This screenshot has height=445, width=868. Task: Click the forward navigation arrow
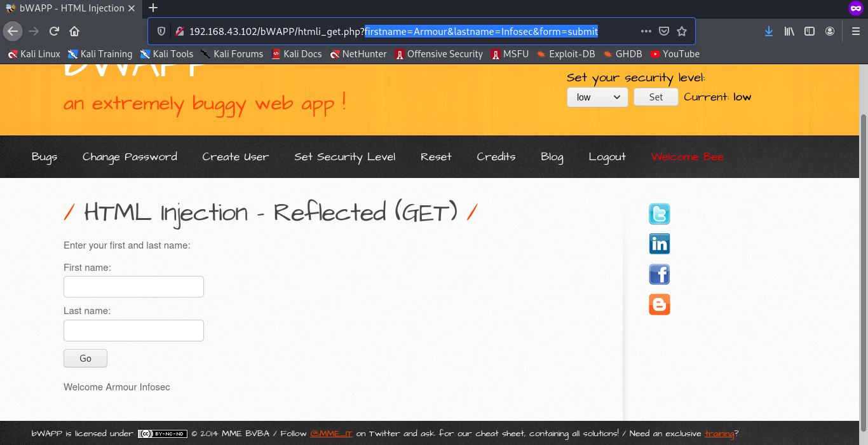[34, 31]
